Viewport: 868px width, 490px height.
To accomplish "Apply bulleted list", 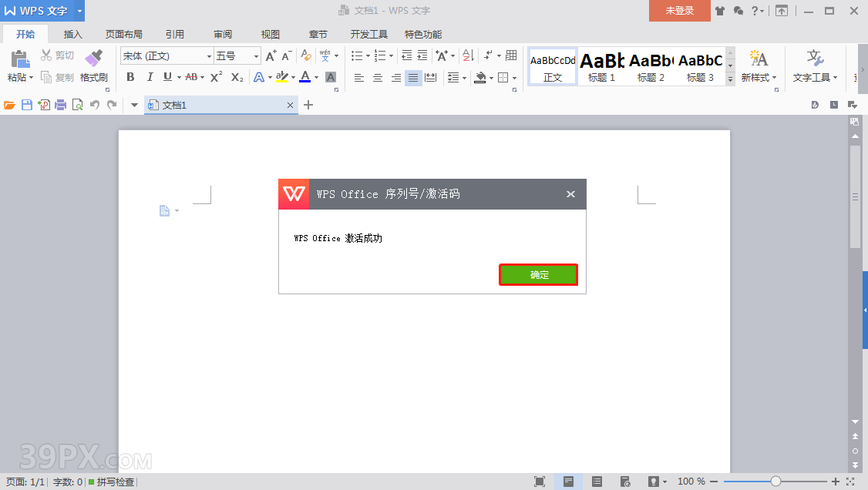I will [357, 56].
